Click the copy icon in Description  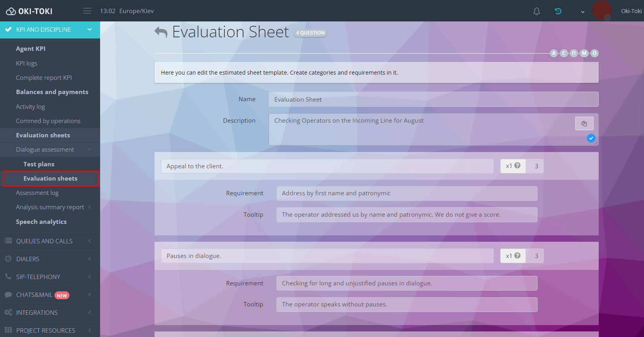coord(584,123)
